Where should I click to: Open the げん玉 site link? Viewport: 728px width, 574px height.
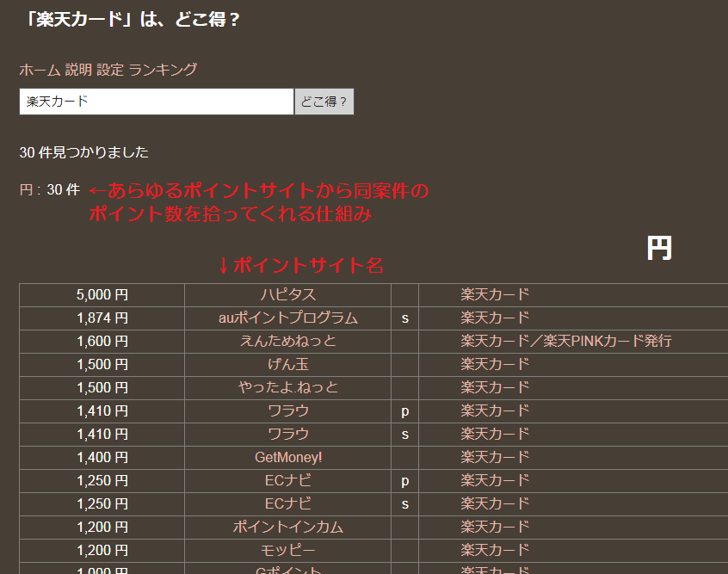pyautogui.click(x=288, y=365)
